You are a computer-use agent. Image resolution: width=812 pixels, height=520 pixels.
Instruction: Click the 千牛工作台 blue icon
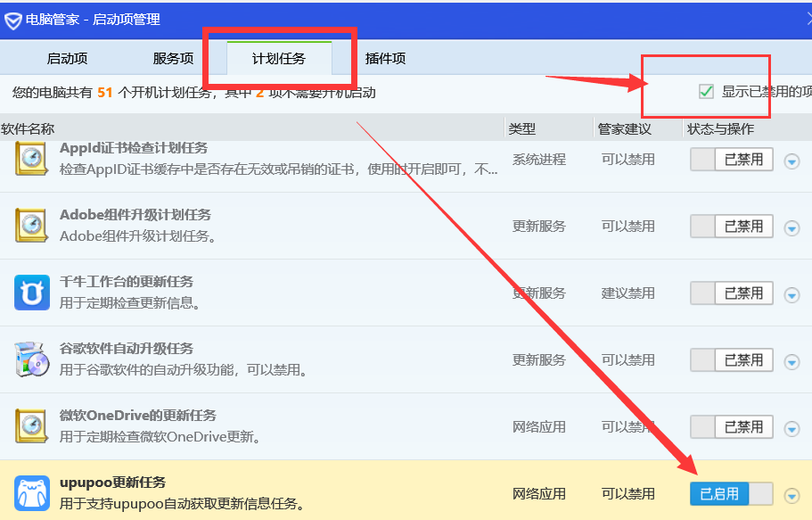pos(32,293)
